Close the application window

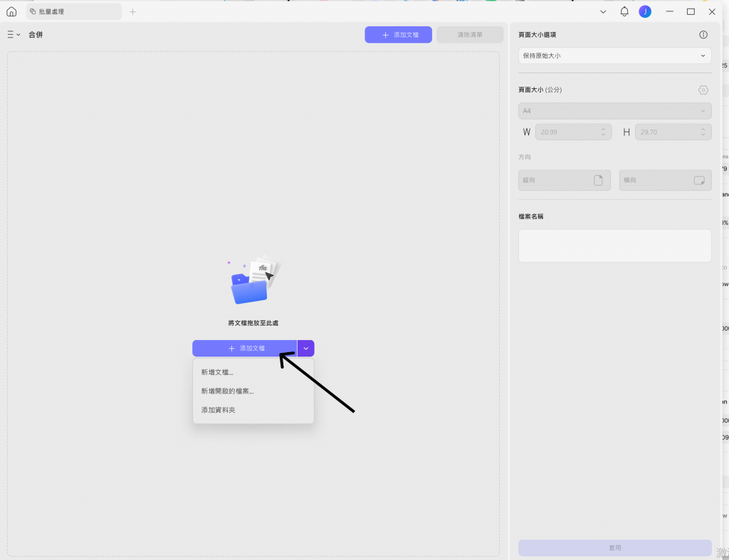click(x=712, y=11)
